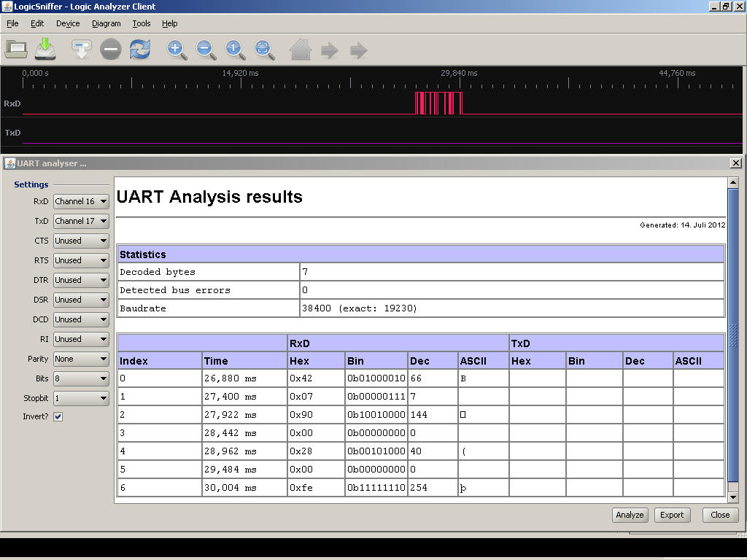Open Bits dropdown
747x560 pixels.
81,378
